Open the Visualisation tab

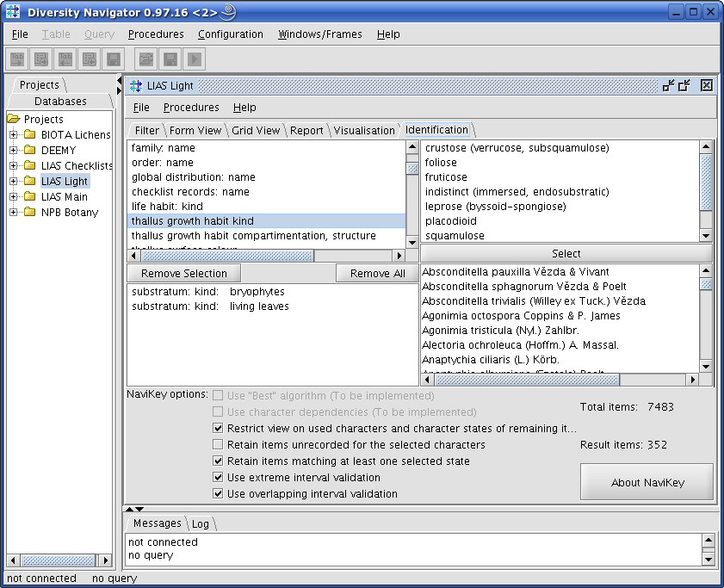(x=364, y=130)
